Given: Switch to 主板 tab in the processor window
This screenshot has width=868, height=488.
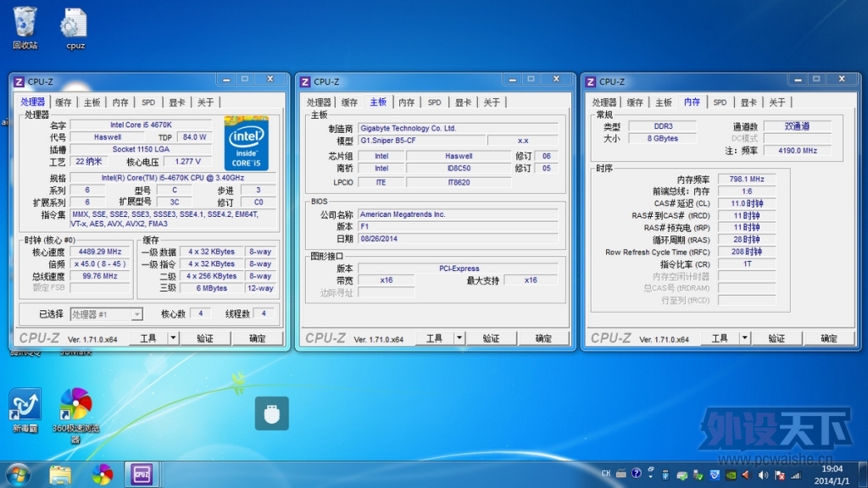Looking at the screenshot, I should coord(92,103).
